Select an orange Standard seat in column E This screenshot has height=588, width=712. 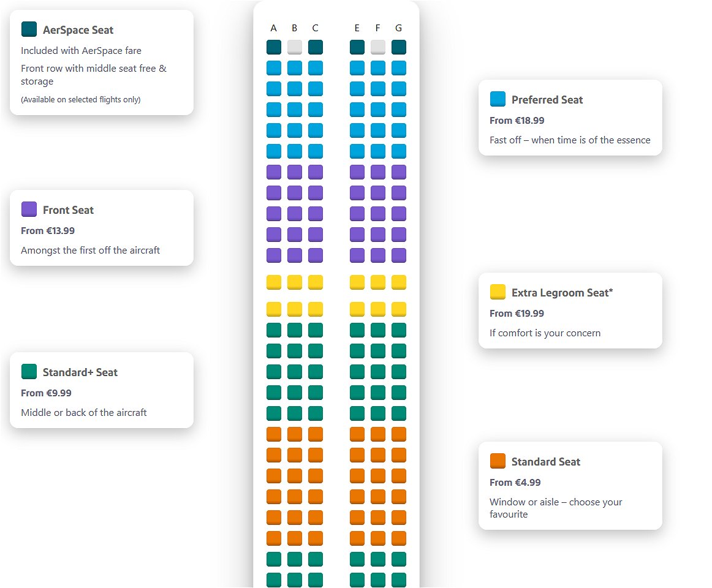tap(357, 455)
